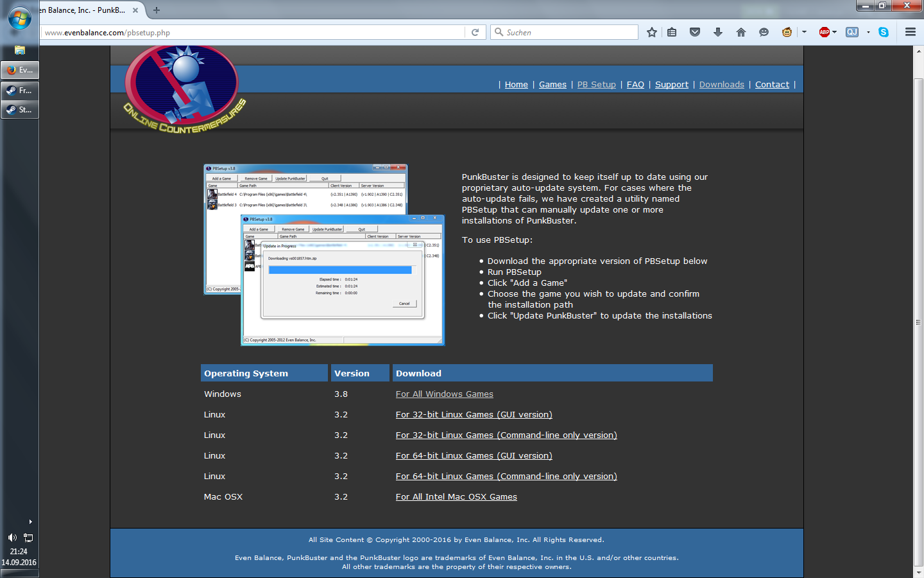Image resolution: width=924 pixels, height=578 pixels.
Task: Open the Firefox downloads arrow
Action: coord(718,32)
